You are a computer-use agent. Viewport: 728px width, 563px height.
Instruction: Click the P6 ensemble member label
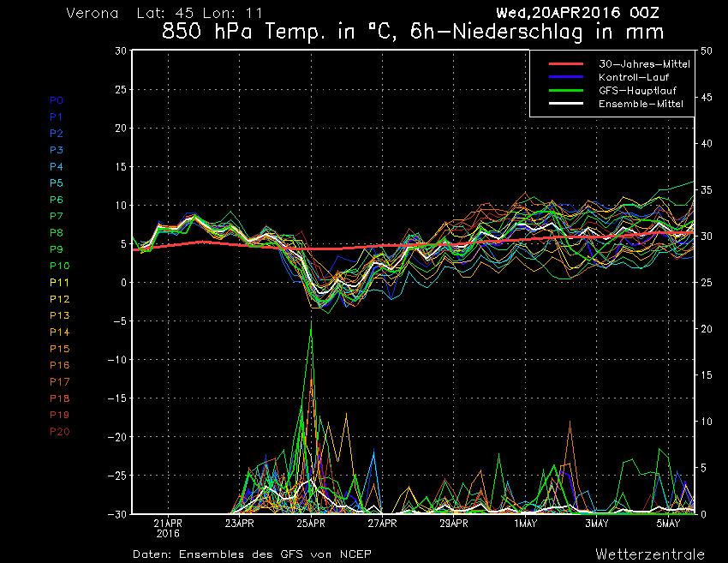point(57,200)
